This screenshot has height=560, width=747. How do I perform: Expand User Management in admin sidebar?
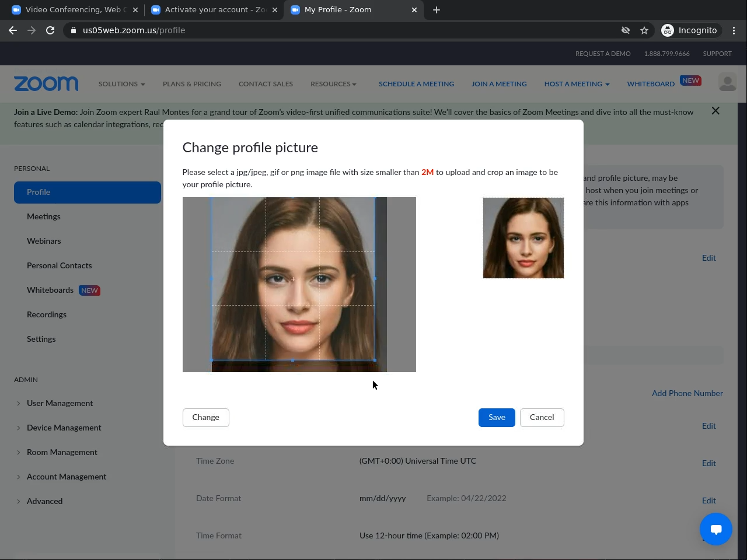60,403
